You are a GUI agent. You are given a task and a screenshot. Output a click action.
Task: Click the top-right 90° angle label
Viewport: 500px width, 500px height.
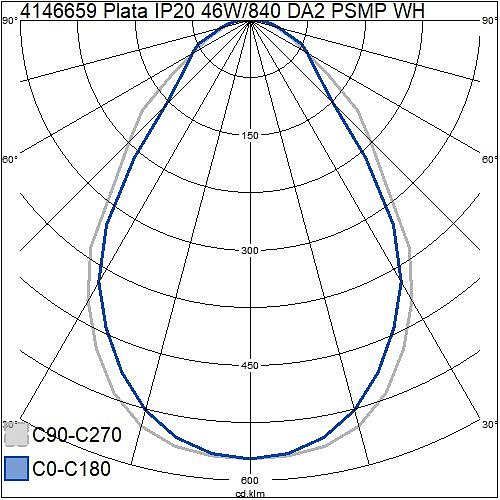click(x=490, y=21)
